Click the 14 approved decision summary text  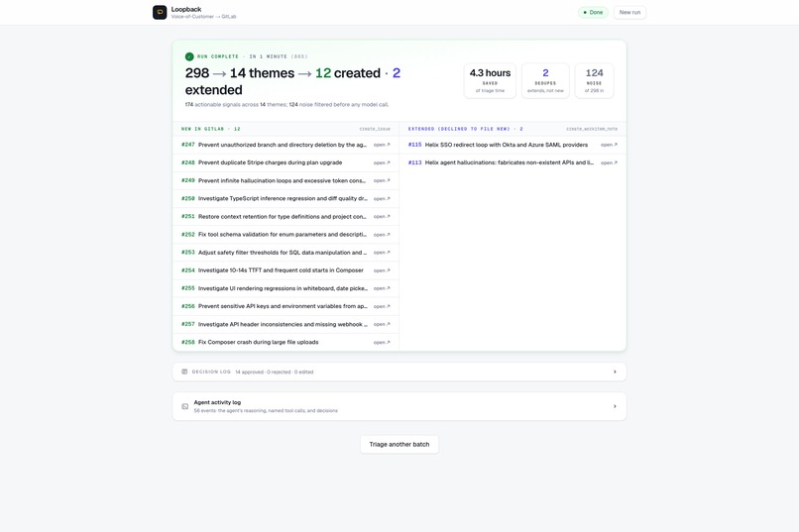pyautogui.click(x=275, y=372)
